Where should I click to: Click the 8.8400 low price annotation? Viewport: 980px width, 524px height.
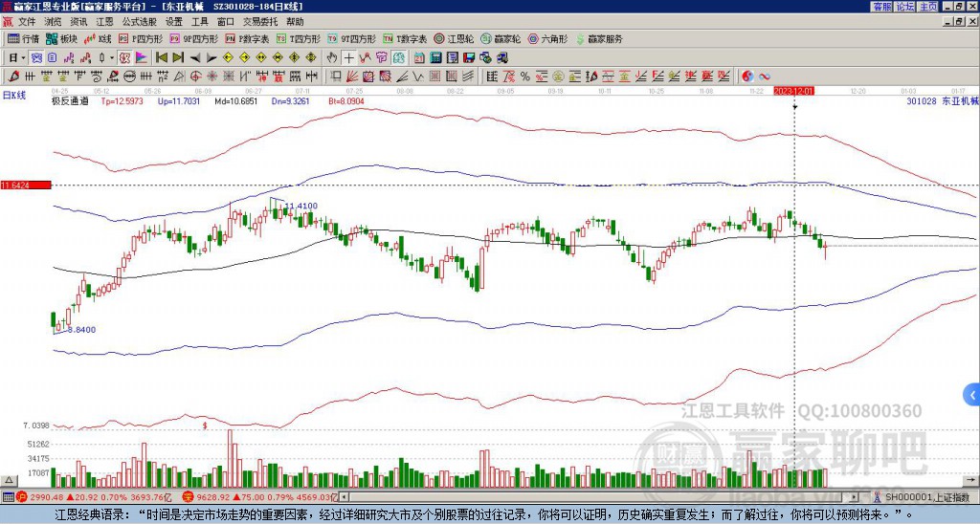[x=81, y=329]
